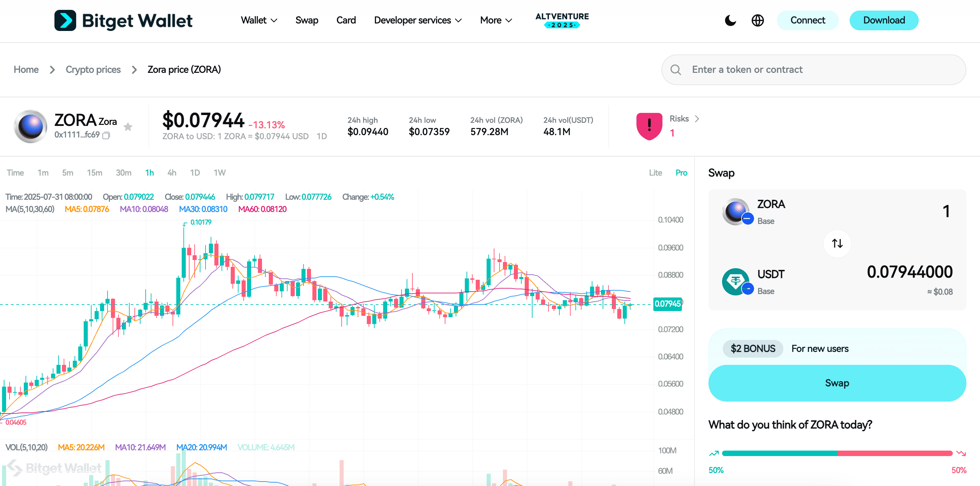Click the MA5: 0.07876 indicator label
This screenshot has width=980, height=486.
(x=87, y=209)
